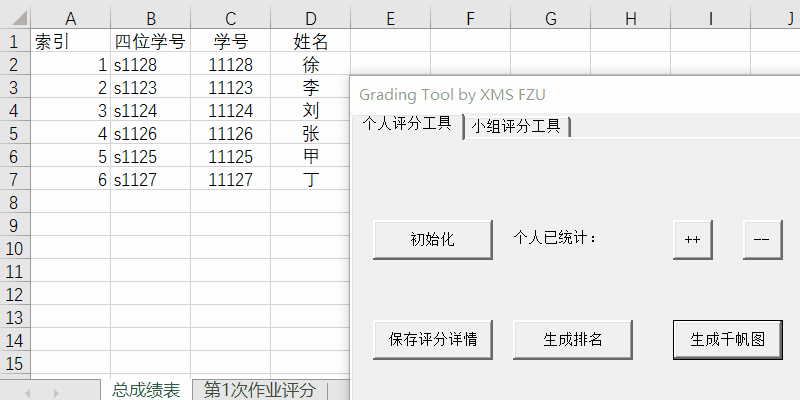
Task: Select cell containing 11128
Action: pos(231,63)
